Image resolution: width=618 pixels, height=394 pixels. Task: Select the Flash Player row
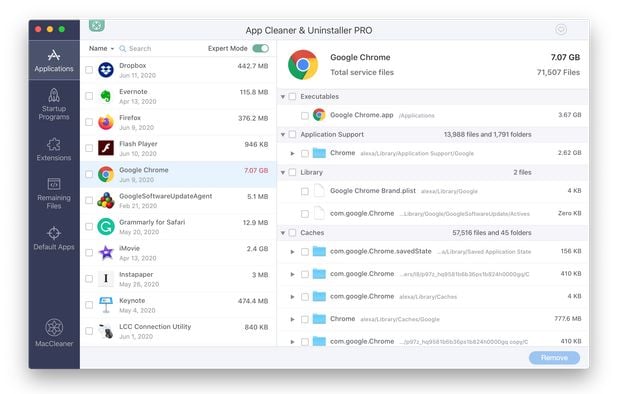point(178,149)
